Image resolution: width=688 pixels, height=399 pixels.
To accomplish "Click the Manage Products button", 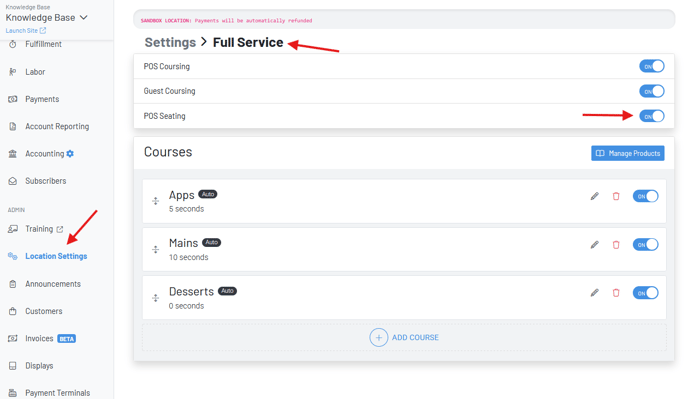I will tap(627, 153).
